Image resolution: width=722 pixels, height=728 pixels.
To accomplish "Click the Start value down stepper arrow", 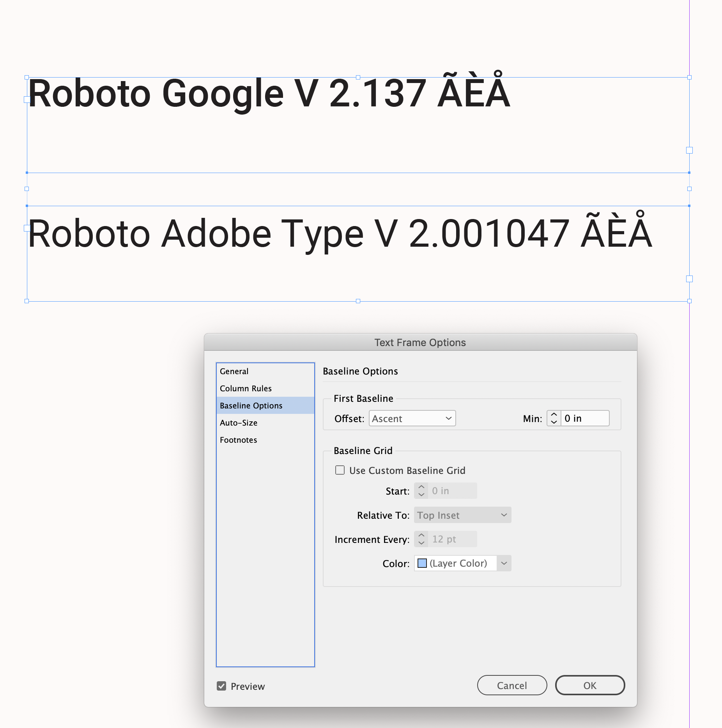I will click(421, 495).
